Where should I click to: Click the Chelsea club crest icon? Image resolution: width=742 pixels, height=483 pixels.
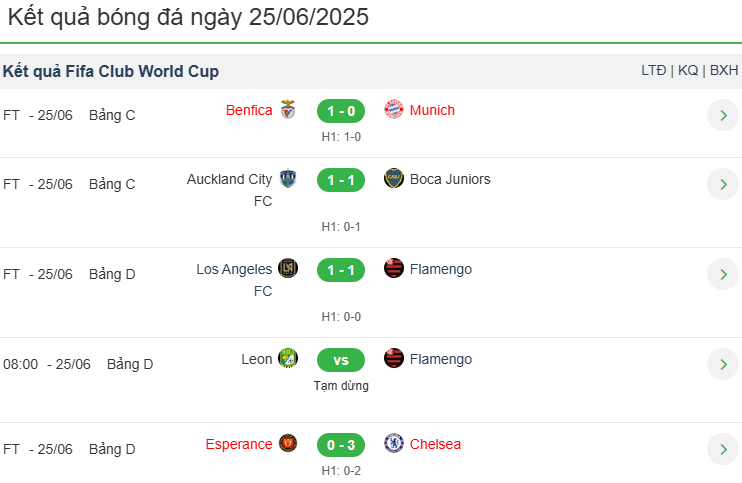(x=394, y=443)
